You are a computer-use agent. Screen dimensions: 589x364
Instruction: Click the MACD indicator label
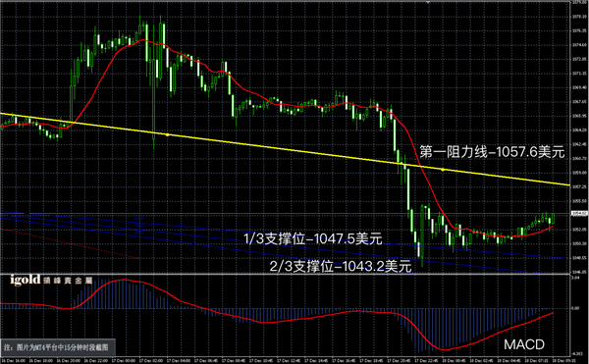pos(524,344)
